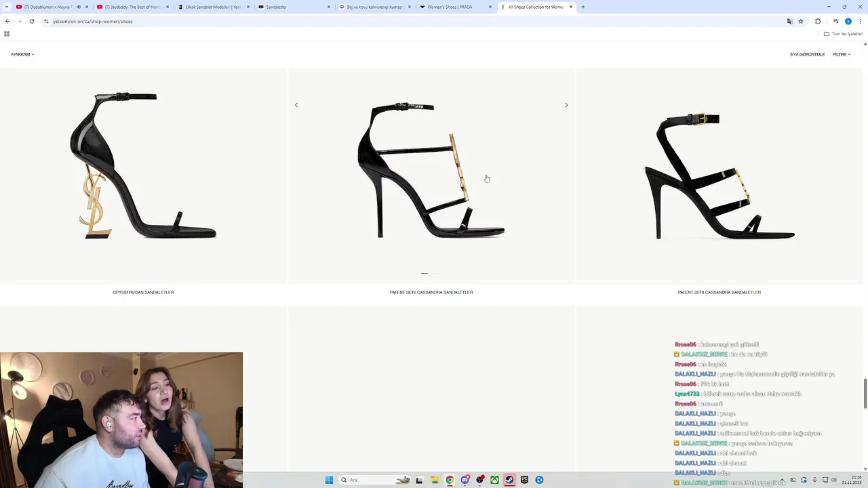Expand the FİLTRE filter dropdown

[x=842, y=54]
